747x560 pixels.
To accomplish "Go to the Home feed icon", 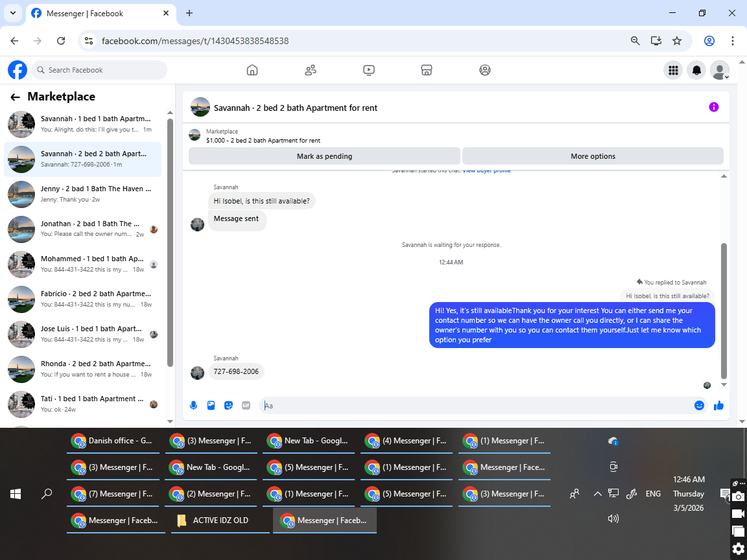I will tap(252, 70).
